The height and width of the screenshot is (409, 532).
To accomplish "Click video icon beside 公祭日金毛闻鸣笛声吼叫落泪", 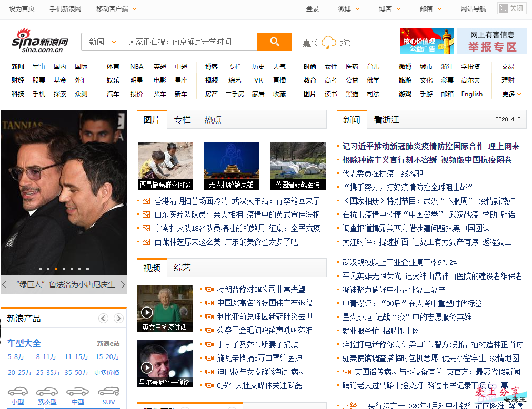I will [209, 330].
